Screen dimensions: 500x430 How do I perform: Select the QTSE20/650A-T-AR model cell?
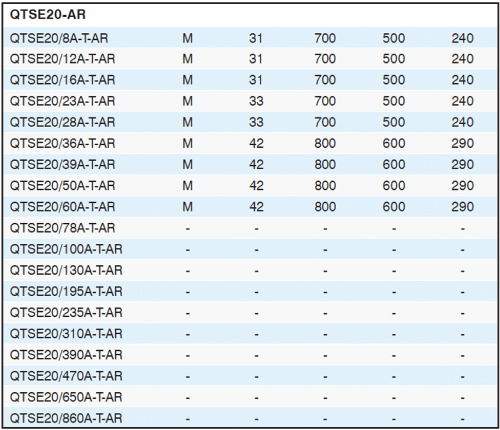click(x=66, y=397)
